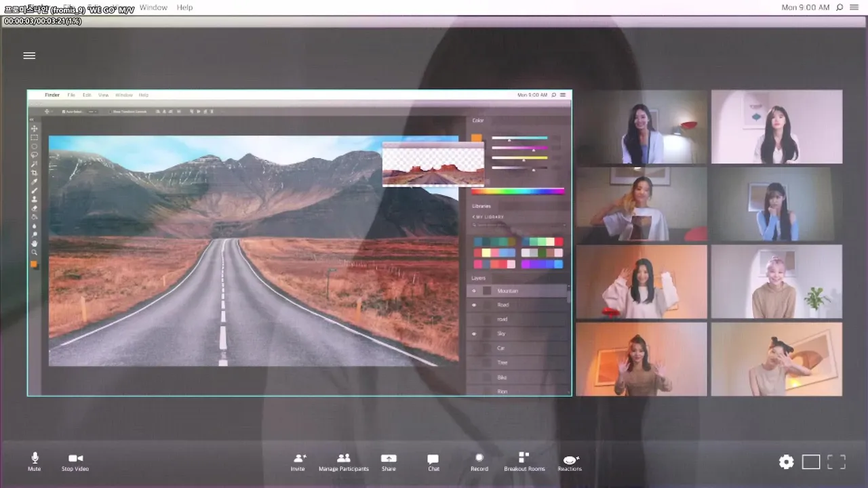Click the yellow color slider
The height and width of the screenshot is (488, 868).
click(x=519, y=158)
